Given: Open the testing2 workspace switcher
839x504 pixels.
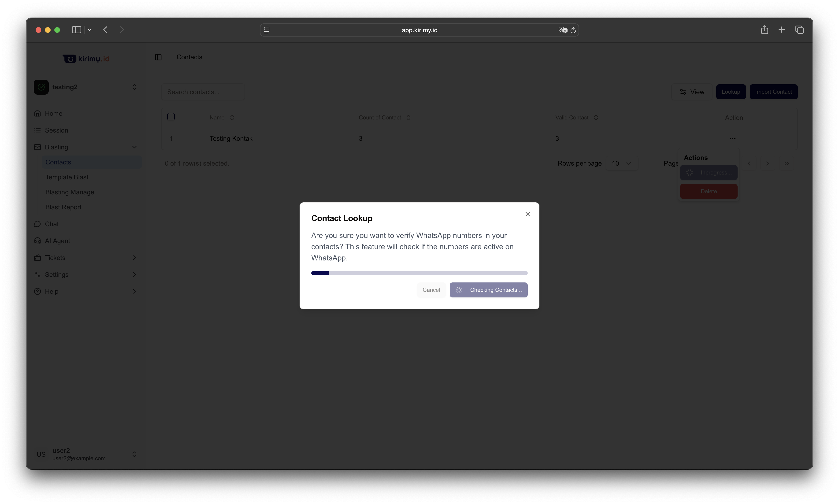Looking at the screenshot, I should click(x=85, y=87).
